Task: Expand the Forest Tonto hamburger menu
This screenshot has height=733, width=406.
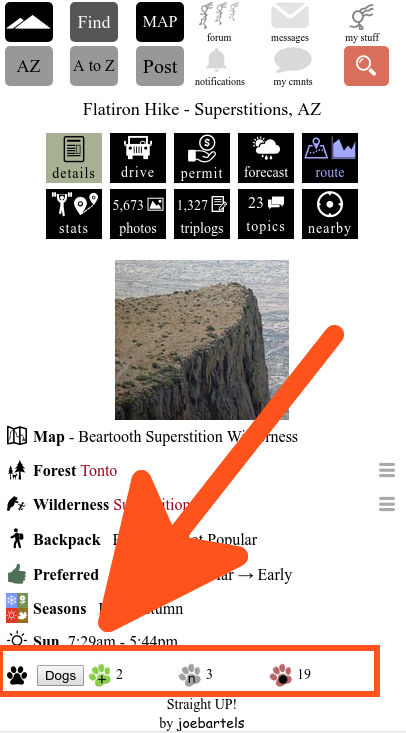Action: point(387,470)
